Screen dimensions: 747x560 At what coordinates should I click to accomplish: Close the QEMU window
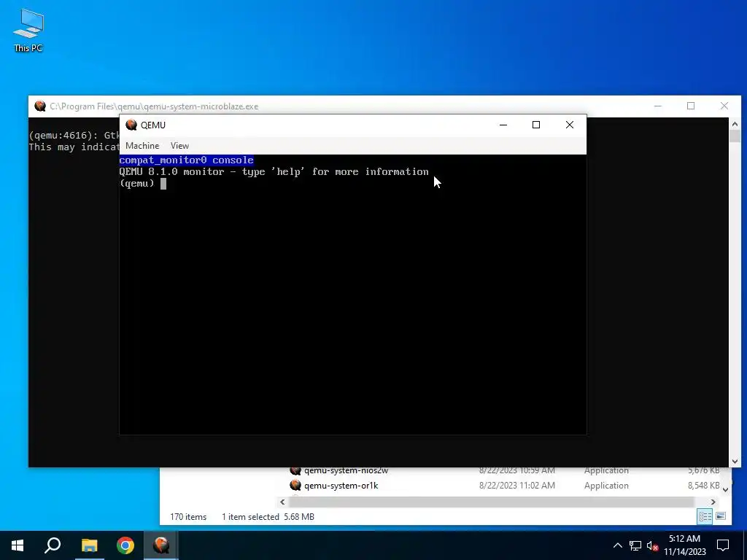[569, 125]
